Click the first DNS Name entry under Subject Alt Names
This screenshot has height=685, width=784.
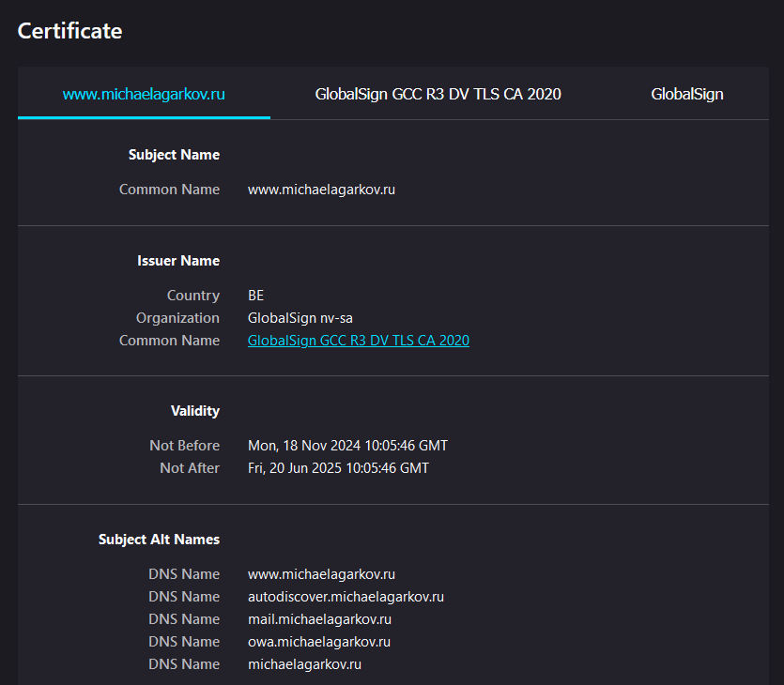pos(321,574)
